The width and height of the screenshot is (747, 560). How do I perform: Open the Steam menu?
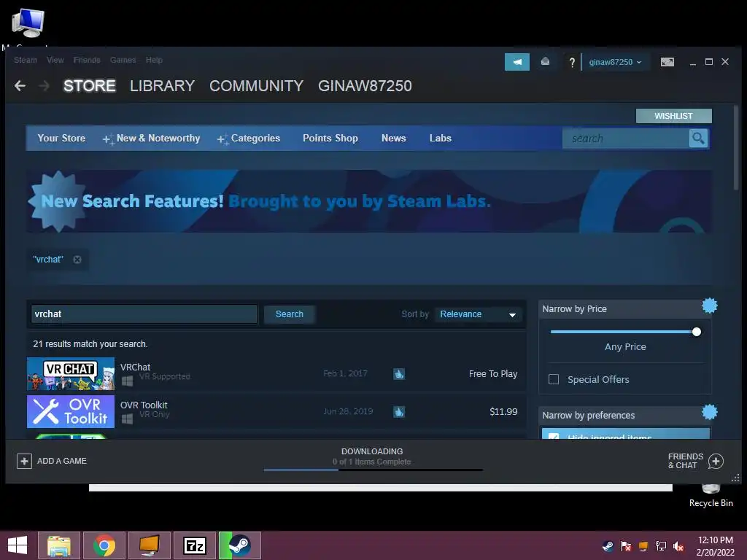click(26, 60)
